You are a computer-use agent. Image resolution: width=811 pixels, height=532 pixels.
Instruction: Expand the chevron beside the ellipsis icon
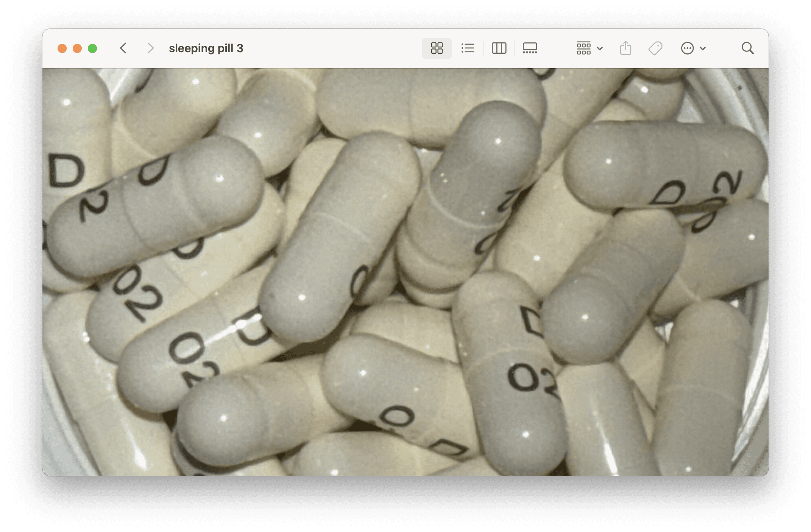703,48
